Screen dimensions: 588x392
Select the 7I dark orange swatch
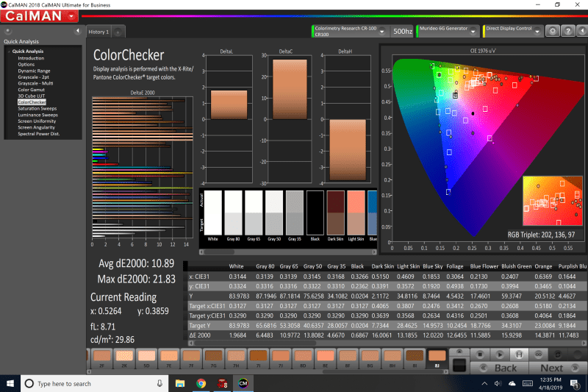point(258,359)
